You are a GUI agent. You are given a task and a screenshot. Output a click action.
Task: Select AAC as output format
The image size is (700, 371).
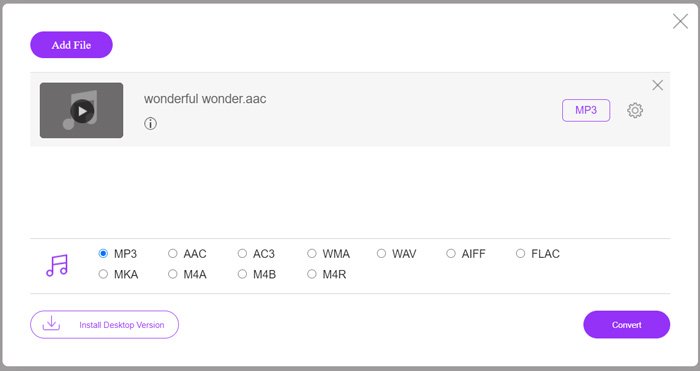(173, 254)
